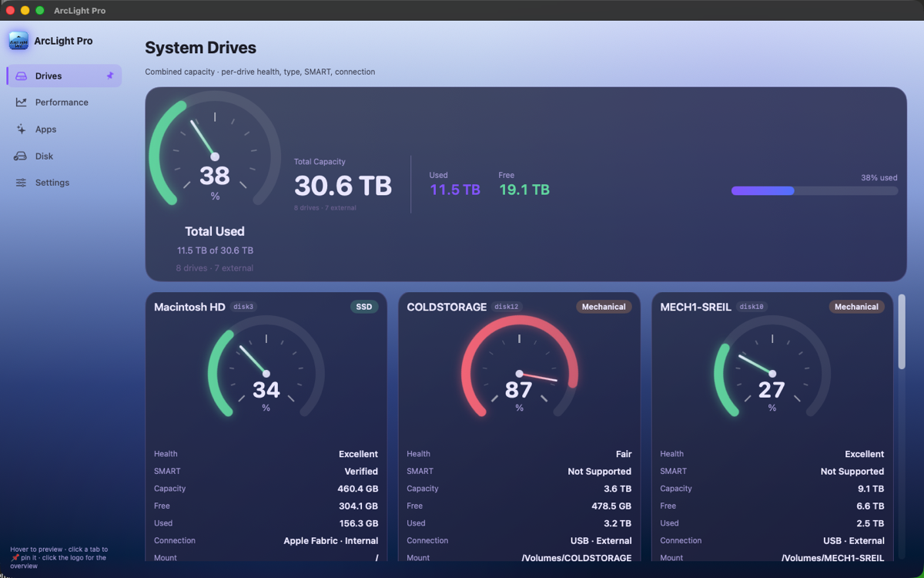Click the MECH1-SREIL card title
Screen dimensions: 924x578
(x=695, y=307)
